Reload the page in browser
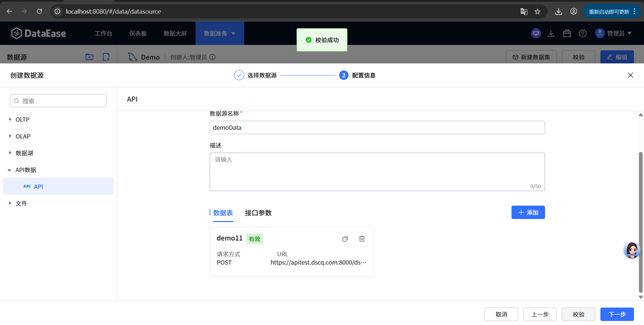 click(x=40, y=11)
